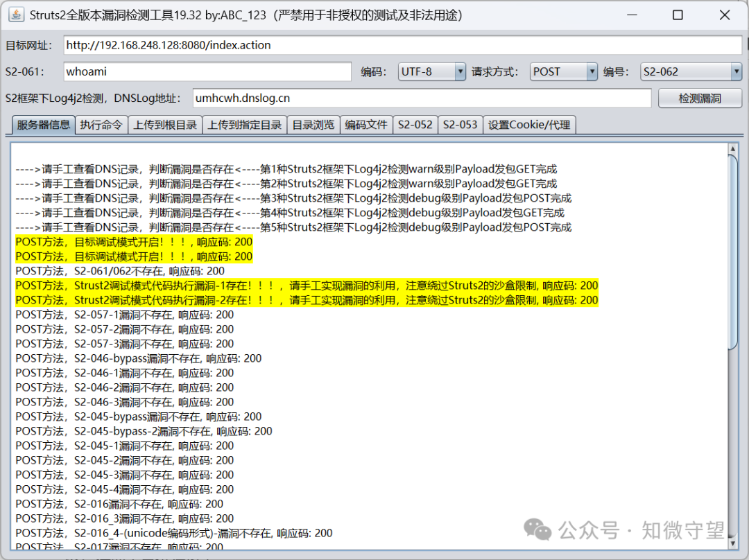
Task: Click the line 第4种Struts2框架下Log4j2检测debug级别Payload
Action: [x=290, y=213]
